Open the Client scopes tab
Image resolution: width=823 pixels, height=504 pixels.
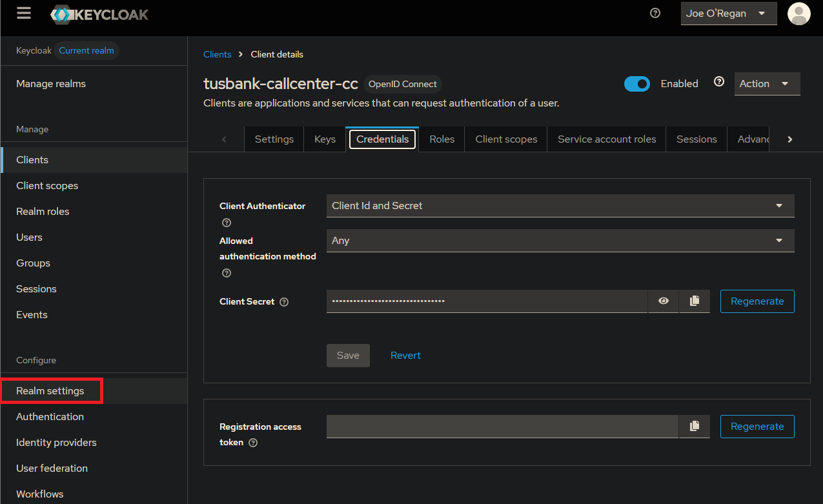[506, 139]
